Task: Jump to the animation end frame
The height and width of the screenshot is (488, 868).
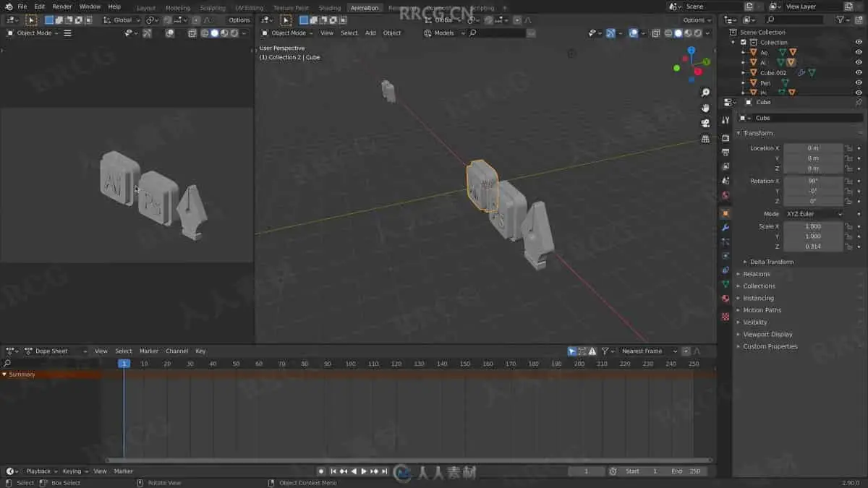Action: [x=384, y=471]
